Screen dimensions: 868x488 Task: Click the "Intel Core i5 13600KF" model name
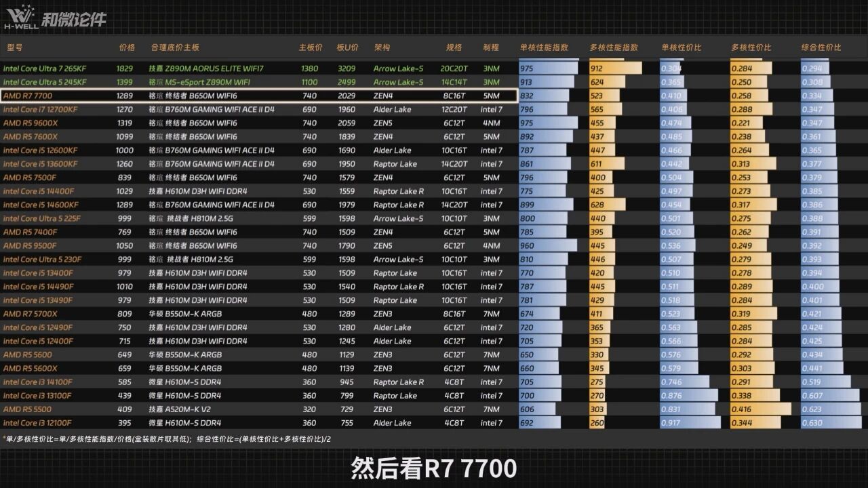pyautogui.click(x=40, y=164)
